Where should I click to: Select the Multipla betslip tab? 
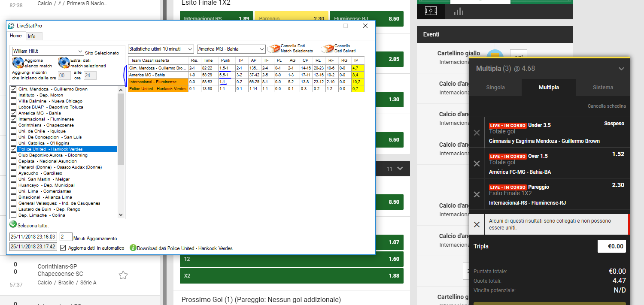549,88
